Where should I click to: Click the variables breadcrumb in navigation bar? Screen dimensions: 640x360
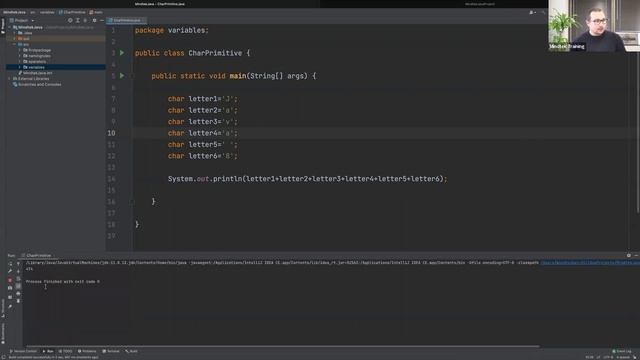[x=47, y=12]
